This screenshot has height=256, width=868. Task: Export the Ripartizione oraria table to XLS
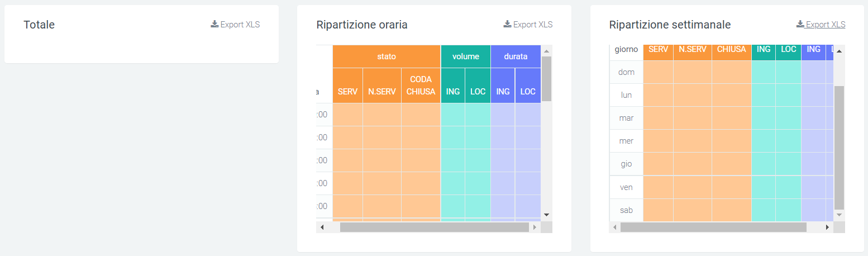[528, 25]
